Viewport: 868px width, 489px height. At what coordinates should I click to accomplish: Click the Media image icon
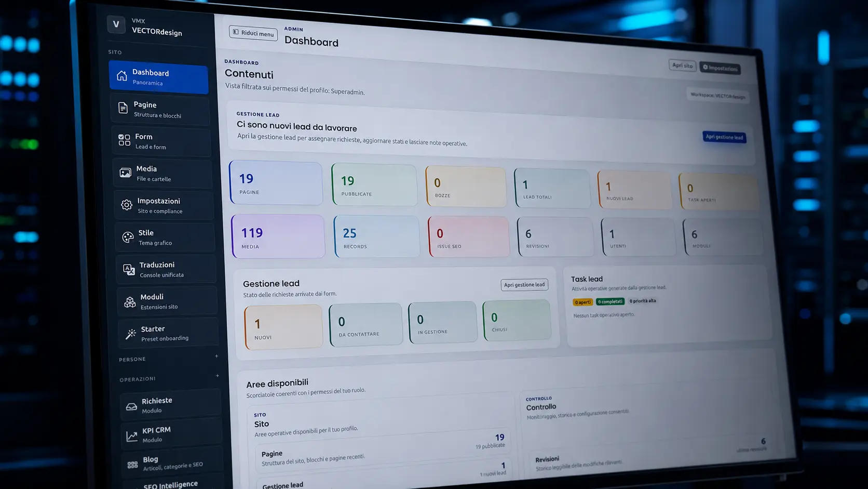point(125,173)
